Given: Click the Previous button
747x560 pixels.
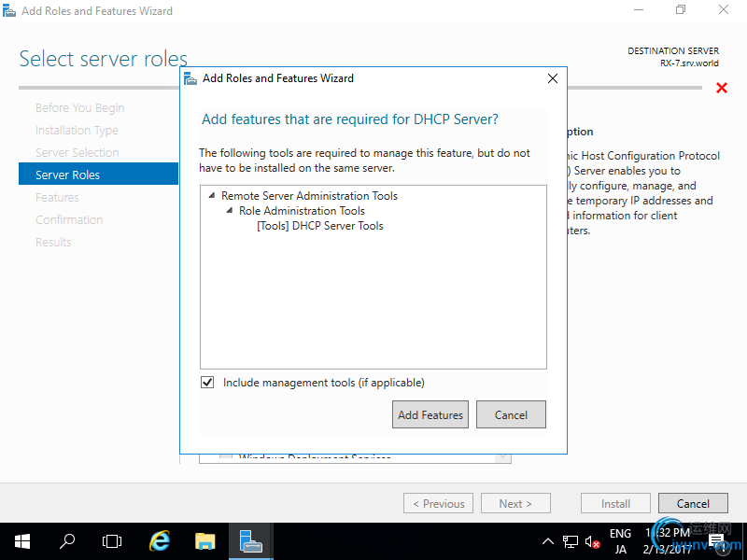Looking at the screenshot, I should click(x=438, y=503).
